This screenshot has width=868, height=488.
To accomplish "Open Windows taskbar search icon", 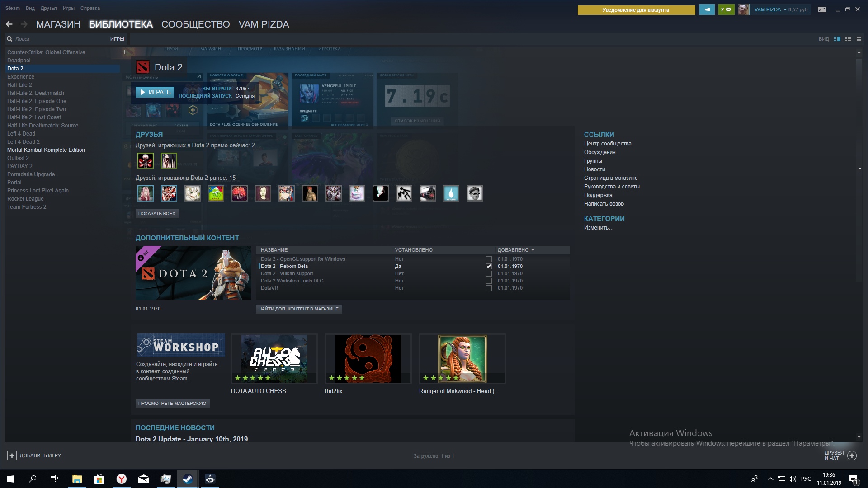I will (33, 479).
